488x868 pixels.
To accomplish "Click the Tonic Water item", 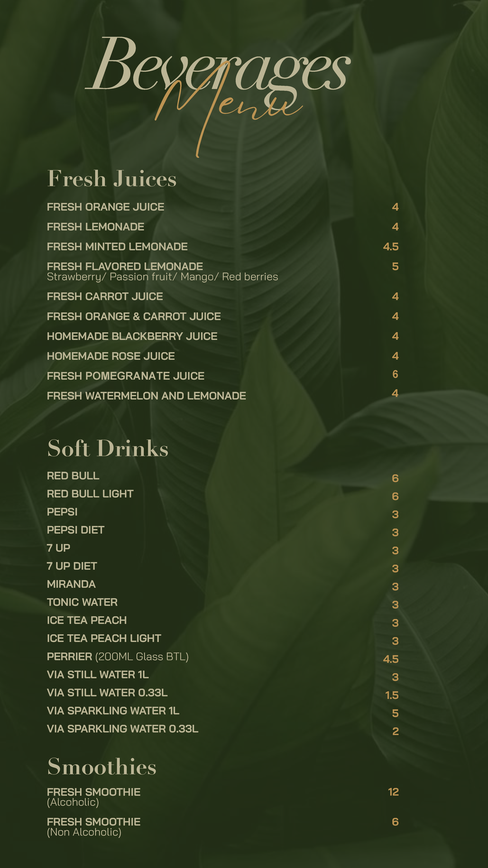I will pos(82,602).
